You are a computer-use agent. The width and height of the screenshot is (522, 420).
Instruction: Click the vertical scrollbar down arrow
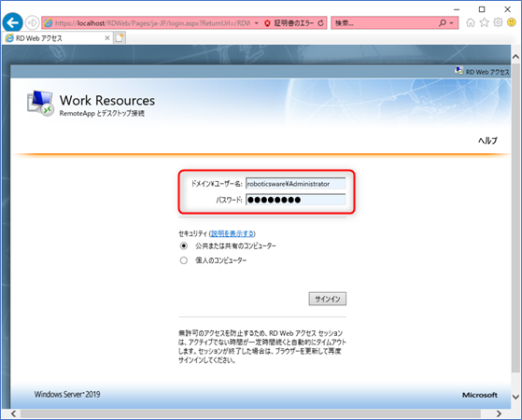[515, 397]
